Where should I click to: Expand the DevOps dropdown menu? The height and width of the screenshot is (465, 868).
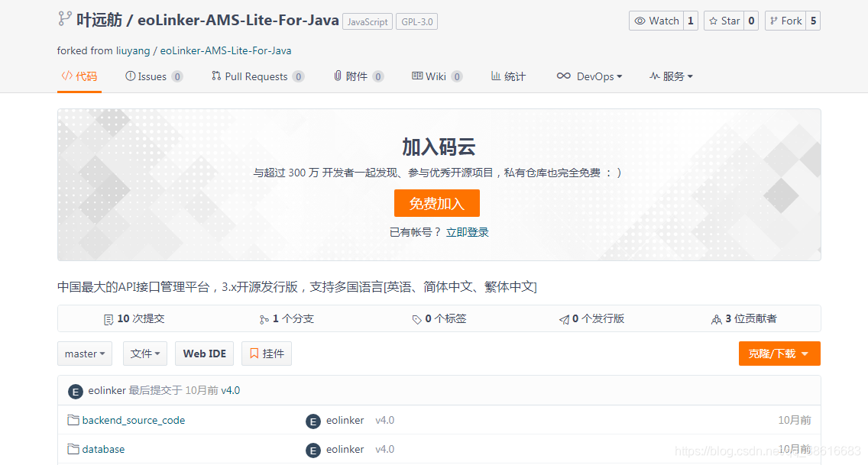pyautogui.click(x=590, y=76)
